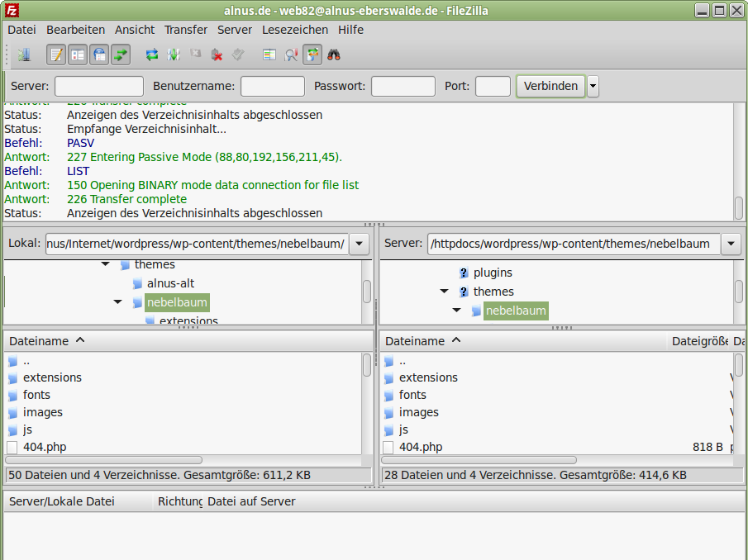This screenshot has width=748, height=560.
Task: Open the Server path dropdown
Action: [731, 244]
